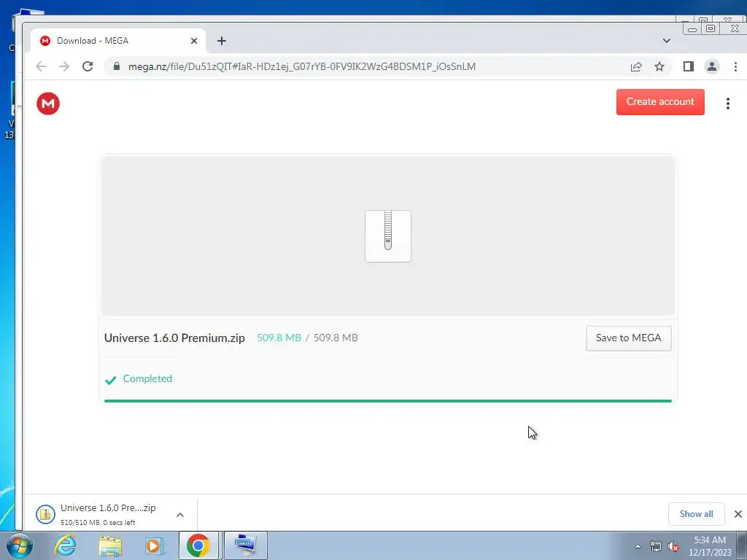Click Chrome taskbar icon
747x560 pixels.
pos(198,545)
